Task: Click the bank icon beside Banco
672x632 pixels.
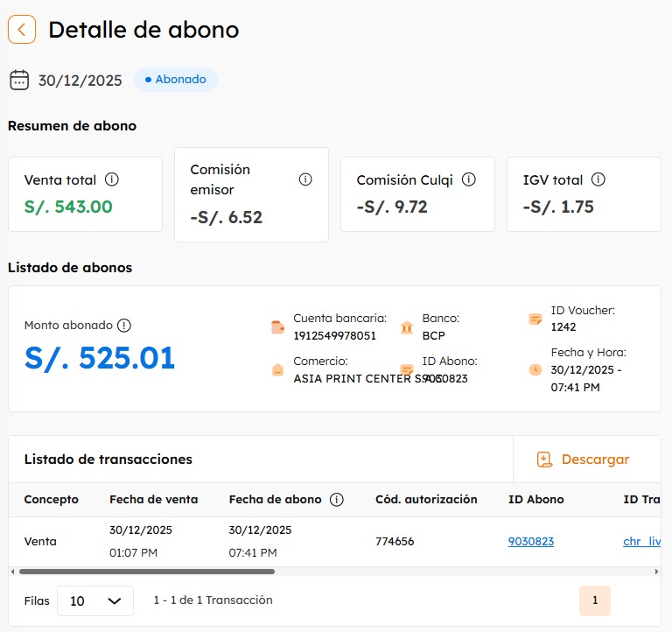Action: pyautogui.click(x=407, y=327)
